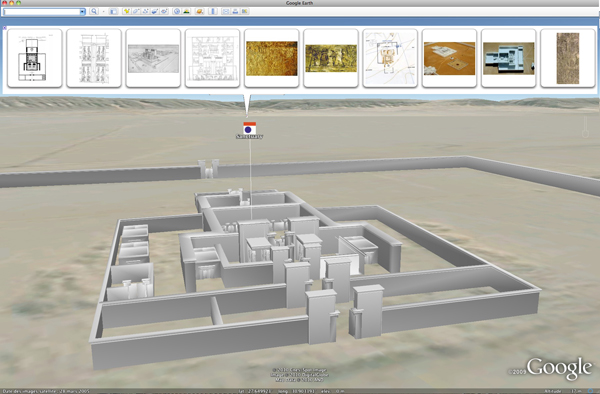This screenshot has width=600, height=394.
Task: Select the Add Path tool
Action: (145, 11)
